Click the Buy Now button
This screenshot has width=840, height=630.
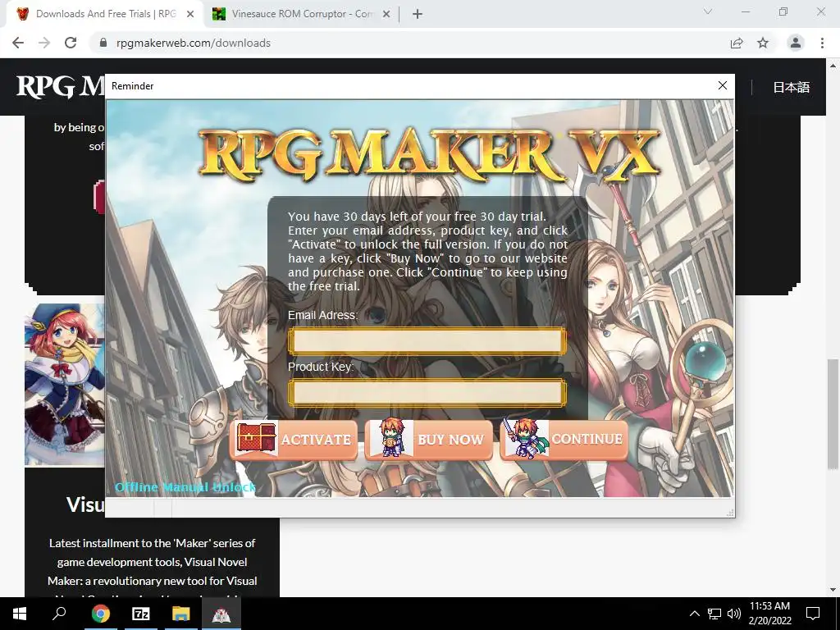click(x=428, y=440)
